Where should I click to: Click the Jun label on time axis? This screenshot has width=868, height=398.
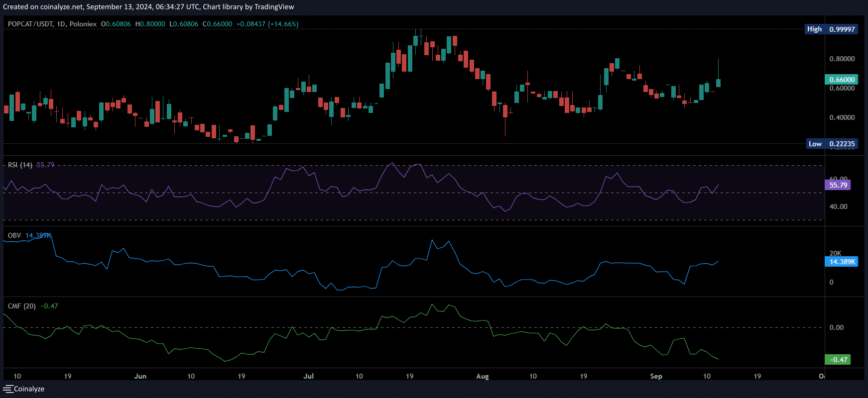tap(140, 376)
